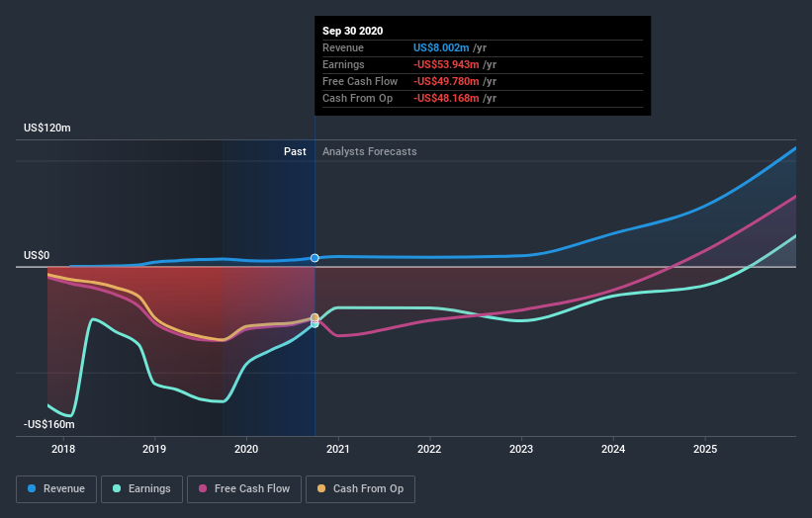Click the -US$48.168m cash from op value

(446, 98)
